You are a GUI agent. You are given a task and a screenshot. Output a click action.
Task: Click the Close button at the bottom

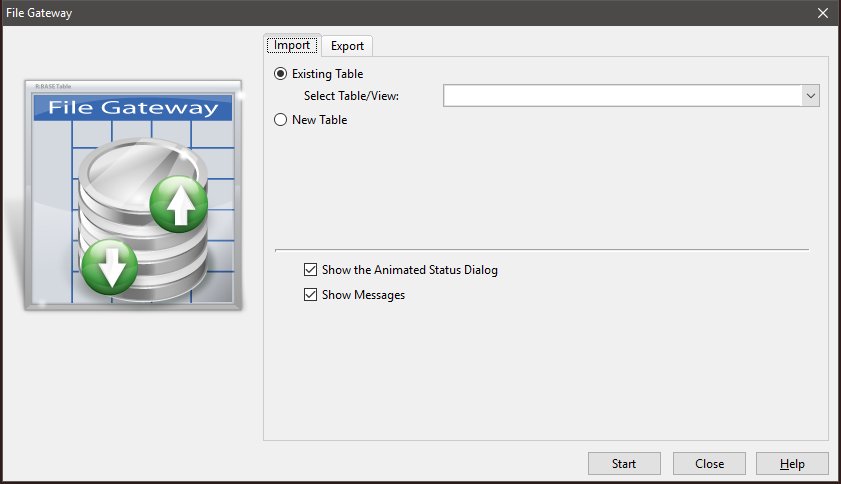click(709, 464)
